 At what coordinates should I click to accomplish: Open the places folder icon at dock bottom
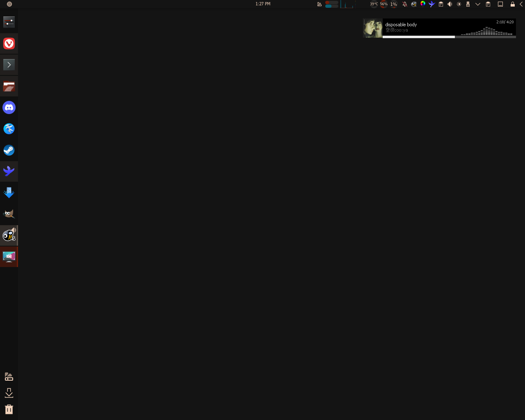tap(9, 377)
